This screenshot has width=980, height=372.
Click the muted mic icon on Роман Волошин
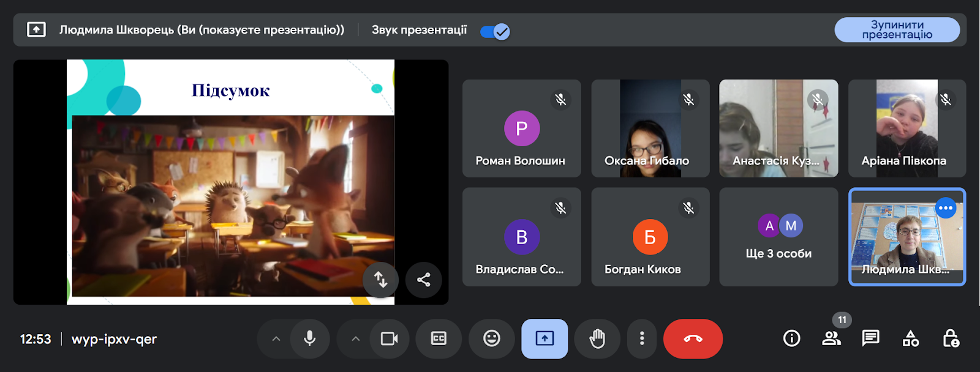click(560, 100)
